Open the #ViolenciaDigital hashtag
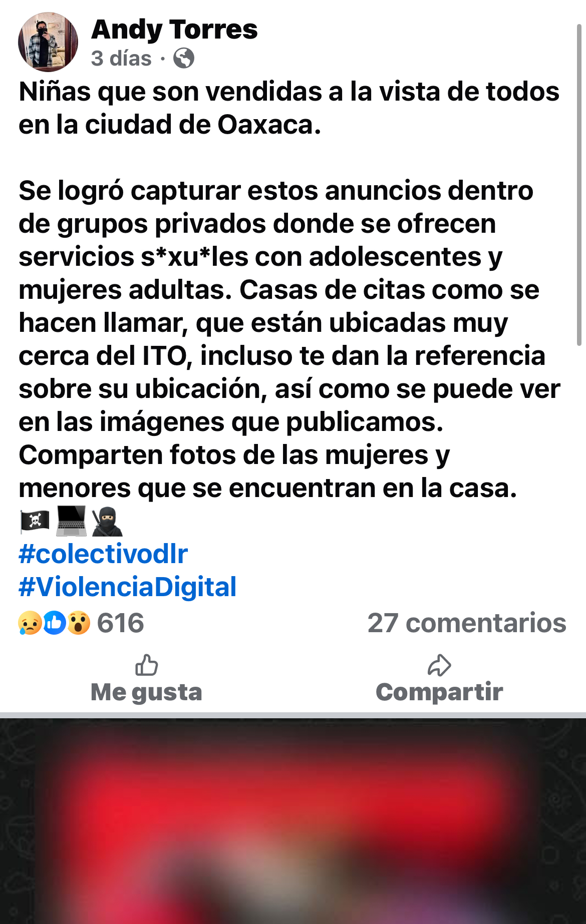This screenshot has width=586, height=924. tap(127, 587)
